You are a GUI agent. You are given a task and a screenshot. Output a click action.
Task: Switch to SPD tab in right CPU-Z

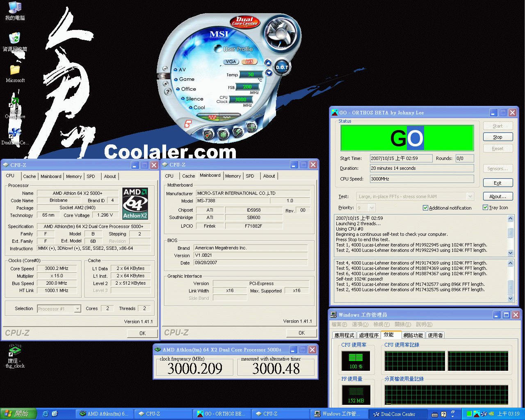point(250,176)
